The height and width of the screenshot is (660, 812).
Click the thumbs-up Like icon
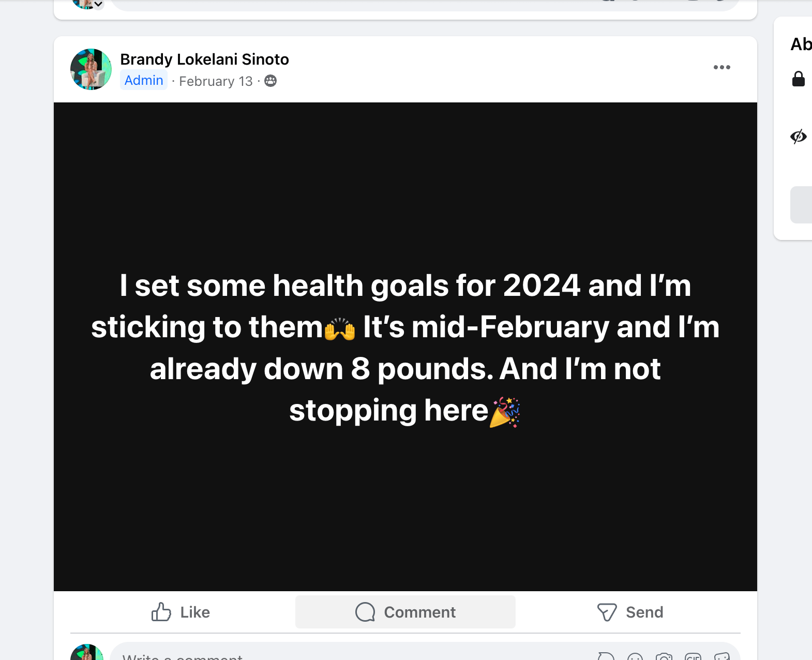pos(161,612)
